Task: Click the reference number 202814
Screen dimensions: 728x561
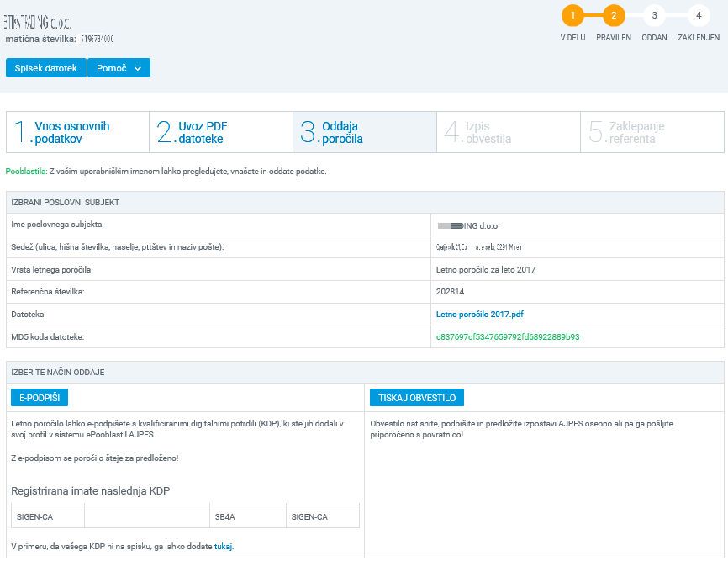Action: click(x=451, y=292)
